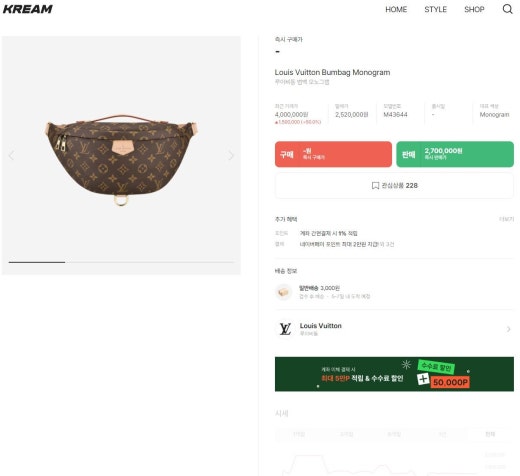Viewport: 520px width, 476px height.
Task: Open the search magnifier icon
Action: pyautogui.click(x=507, y=9)
